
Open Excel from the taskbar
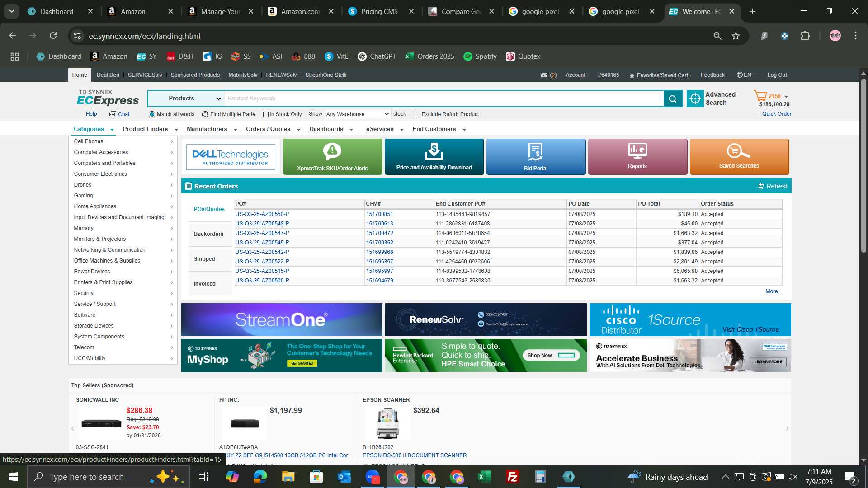(484, 477)
